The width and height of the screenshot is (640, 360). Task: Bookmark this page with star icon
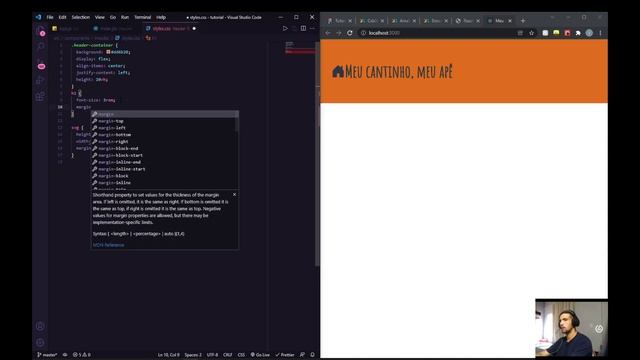point(531,33)
